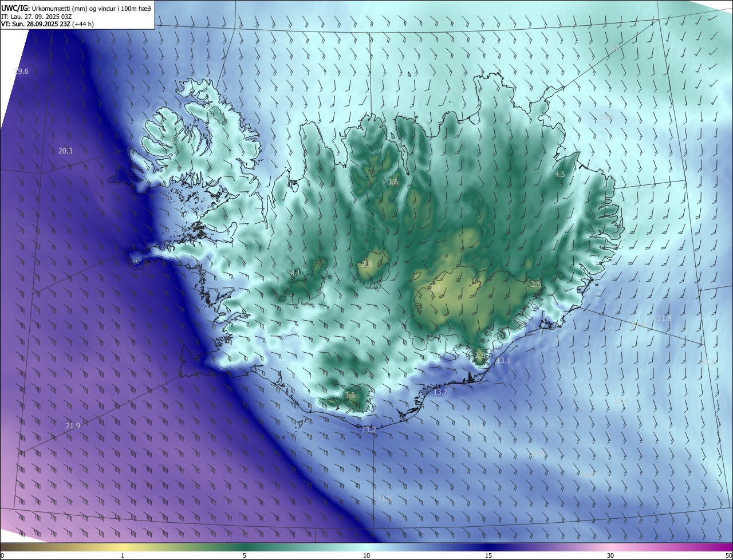Click the colorbar tick label 30
733x560 pixels.
(x=610, y=555)
